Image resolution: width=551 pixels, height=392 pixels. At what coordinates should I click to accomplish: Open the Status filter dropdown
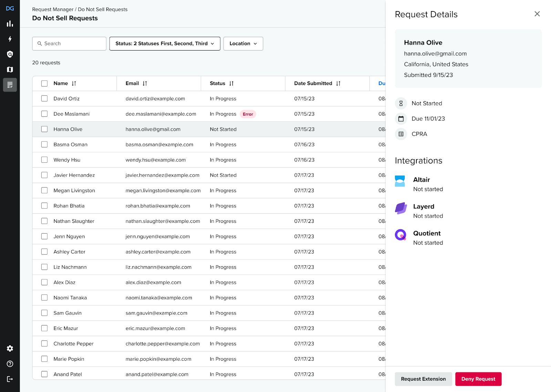click(x=165, y=43)
